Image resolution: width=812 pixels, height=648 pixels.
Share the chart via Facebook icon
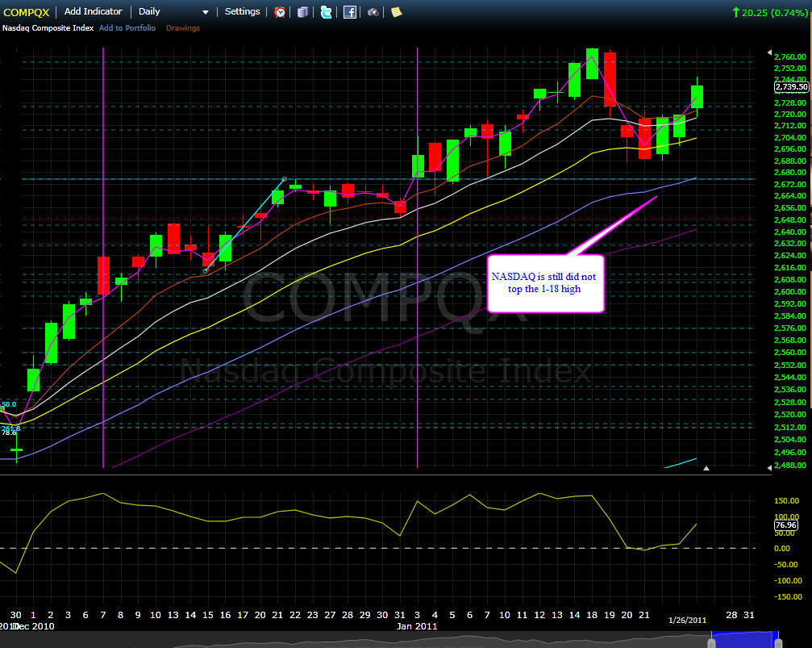(x=349, y=12)
